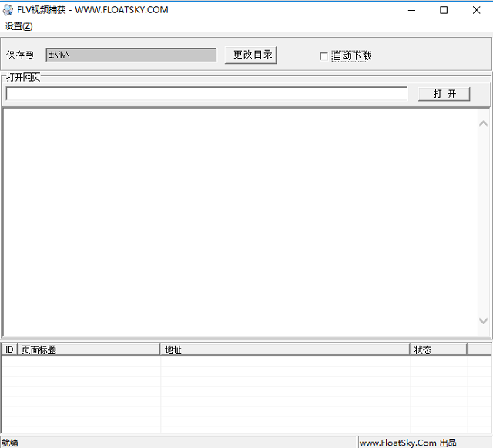Screen dimensions: 493x448
Task: Maximize the FLV视频捕获 window
Action: click(x=443, y=10)
